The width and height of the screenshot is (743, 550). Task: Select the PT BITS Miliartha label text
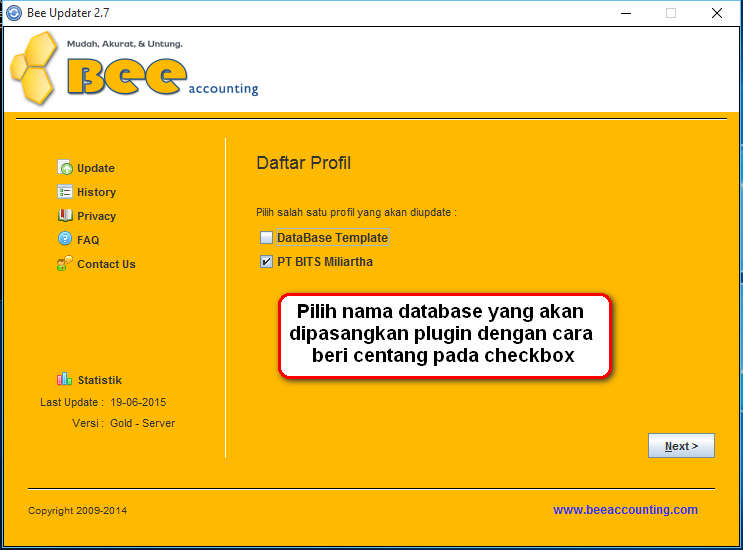tap(325, 261)
